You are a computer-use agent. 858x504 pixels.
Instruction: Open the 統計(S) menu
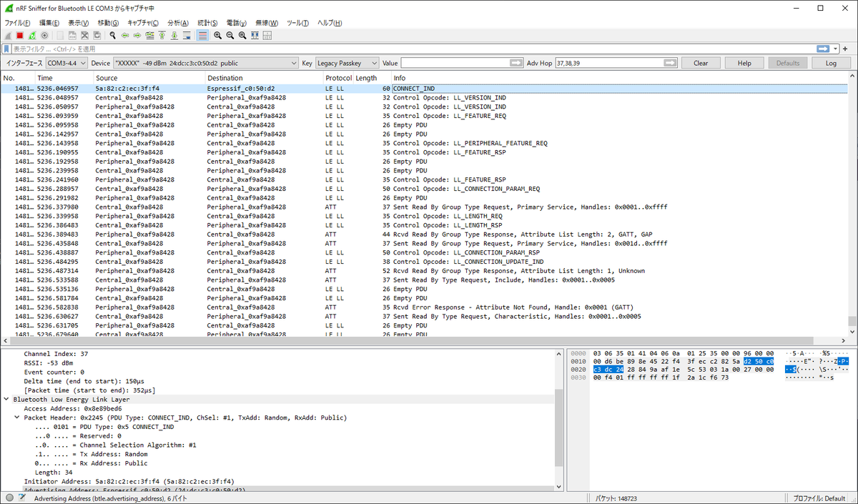coord(207,23)
